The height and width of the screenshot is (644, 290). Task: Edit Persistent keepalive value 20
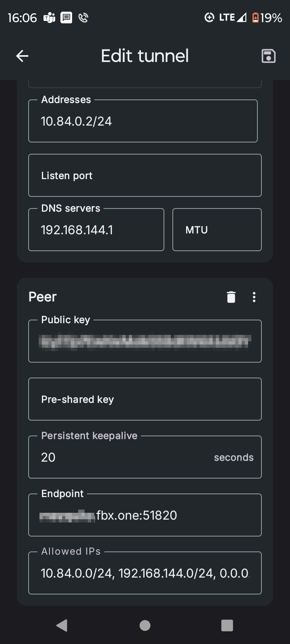point(145,457)
